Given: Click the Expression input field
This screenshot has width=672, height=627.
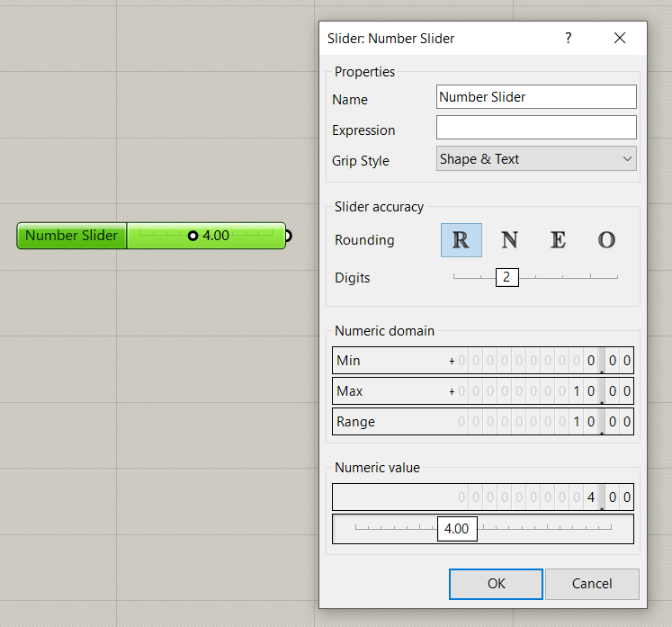Looking at the screenshot, I should pos(536,127).
